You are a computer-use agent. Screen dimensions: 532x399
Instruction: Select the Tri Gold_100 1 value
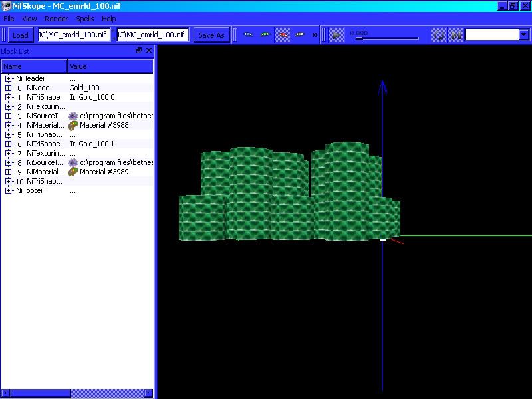pyautogui.click(x=92, y=144)
